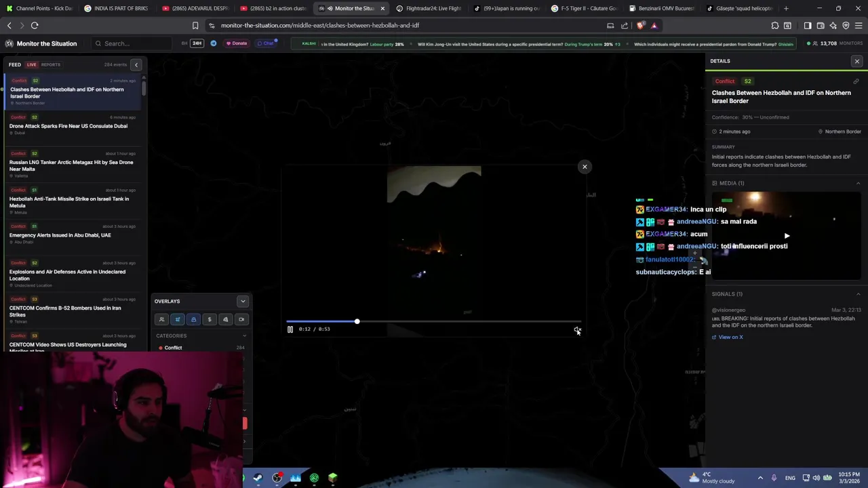Toggle the triangular overlay next to the dollar sign
Screen dimensions: 868x488
coord(226,319)
